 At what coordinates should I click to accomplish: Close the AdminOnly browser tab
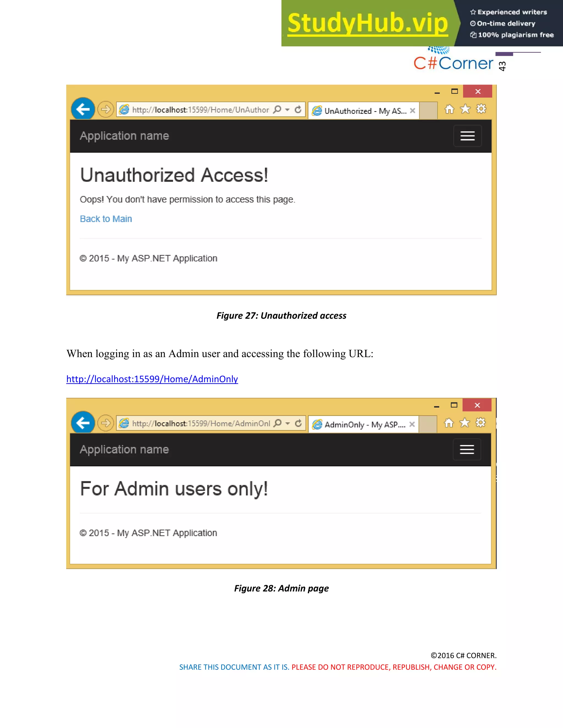412,424
